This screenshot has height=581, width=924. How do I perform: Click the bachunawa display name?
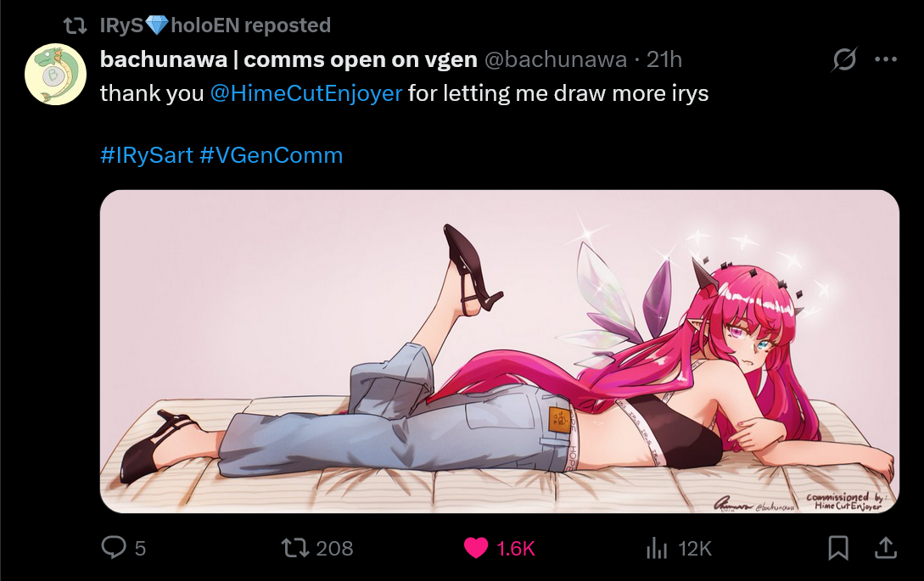[x=288, y=59]
